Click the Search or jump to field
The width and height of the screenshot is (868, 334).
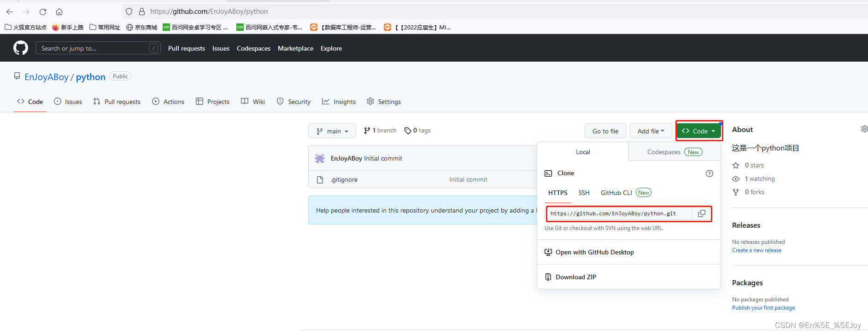click(x=98, y=48)
